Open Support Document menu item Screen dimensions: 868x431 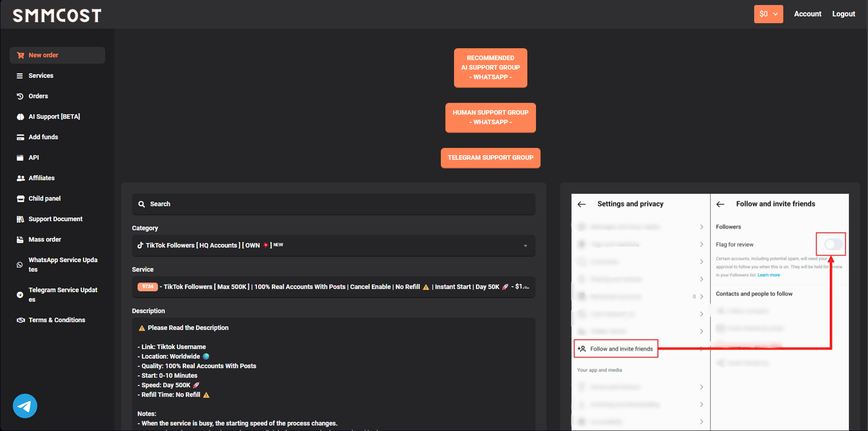[x=57, y=219]
